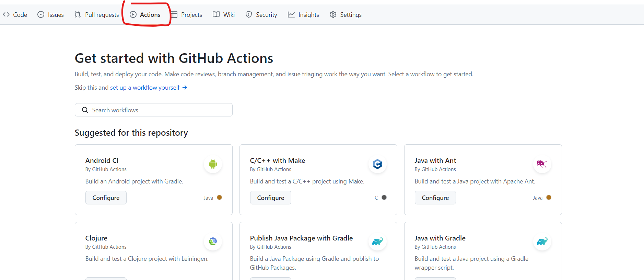Click 'Get started with GitHub Actions' heading
Screen dimensions: 644x280
pyautogui.click(x=174, y=58)
